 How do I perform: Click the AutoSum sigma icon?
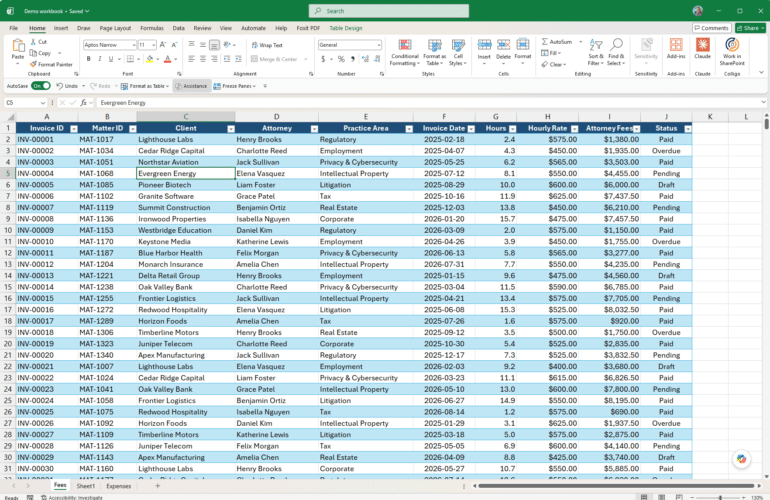[545, 42]
